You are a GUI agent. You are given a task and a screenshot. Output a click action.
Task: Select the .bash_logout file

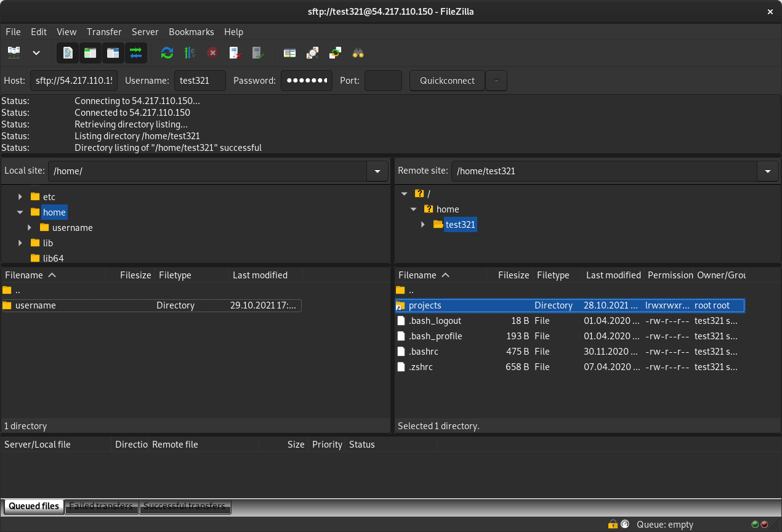(570, 321)
